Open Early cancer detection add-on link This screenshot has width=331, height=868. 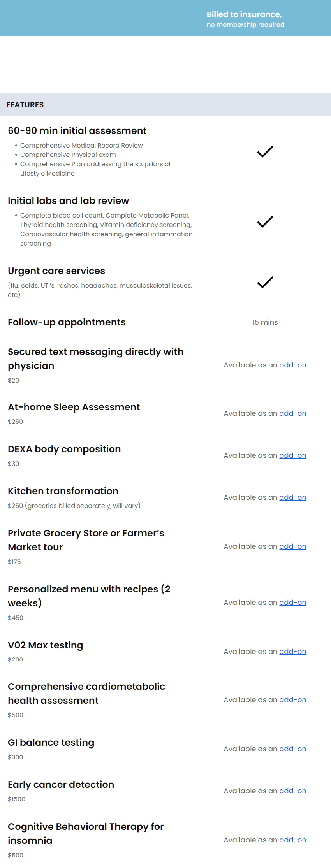[x=293, y=791]
